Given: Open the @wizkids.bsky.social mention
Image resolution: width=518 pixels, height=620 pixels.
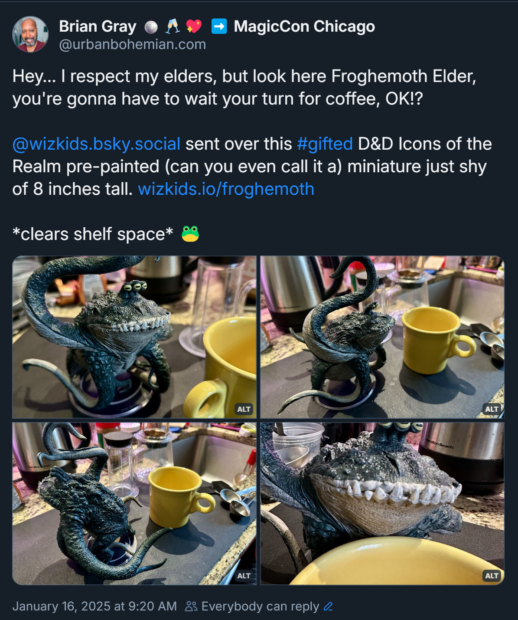Looking at the screenshot, I should (x=96, y=144).
